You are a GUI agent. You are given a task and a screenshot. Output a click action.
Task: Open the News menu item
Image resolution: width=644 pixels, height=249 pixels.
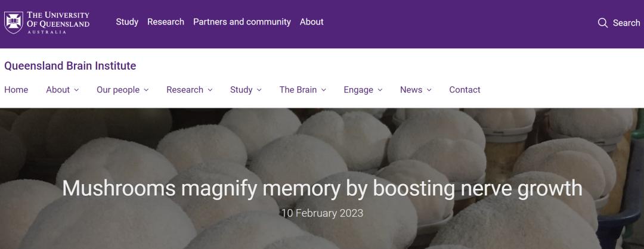click(x=411, y=90)
